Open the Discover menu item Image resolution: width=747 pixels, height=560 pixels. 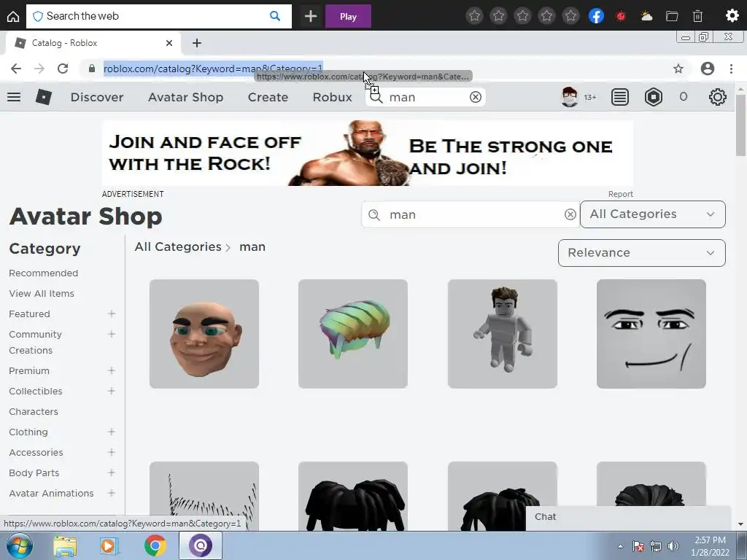pos(97,97)
